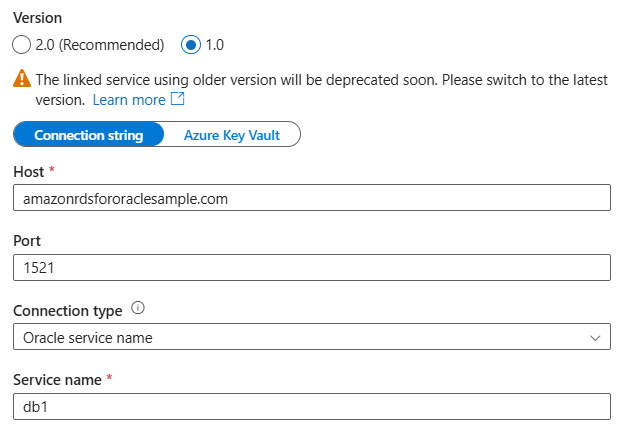Click the Service name field containing db1
This screenshot has height=427, width=628.
(311, 407)
